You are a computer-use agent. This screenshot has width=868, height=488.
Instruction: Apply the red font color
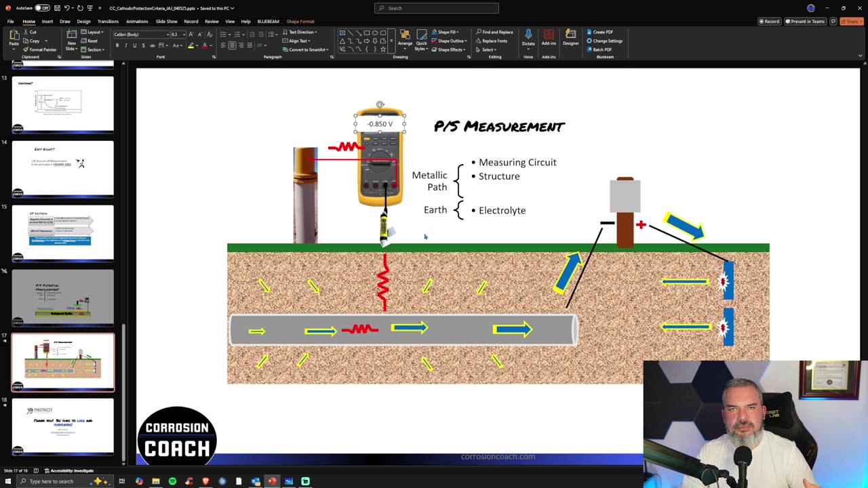click(x=205, y=45)
